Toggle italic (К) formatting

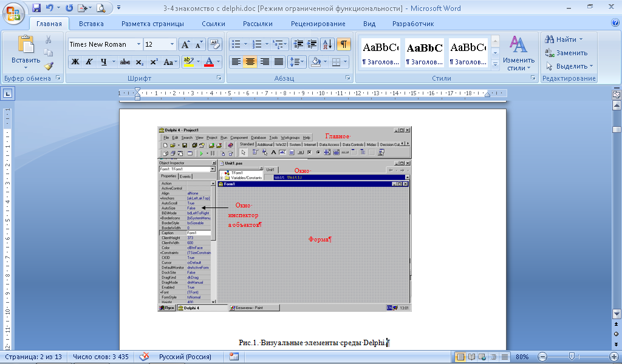click(x=89, y=62)
